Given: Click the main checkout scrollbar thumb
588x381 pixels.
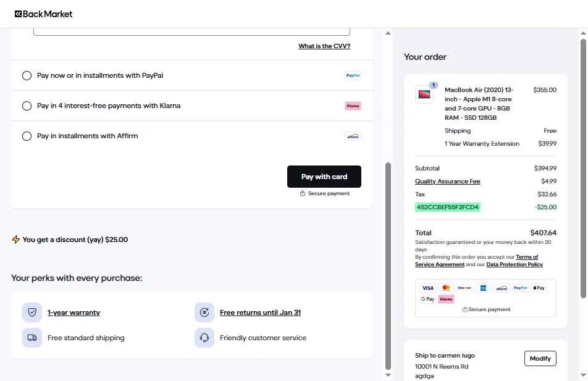Looking at the screenshot, I should tap(388, 266).
